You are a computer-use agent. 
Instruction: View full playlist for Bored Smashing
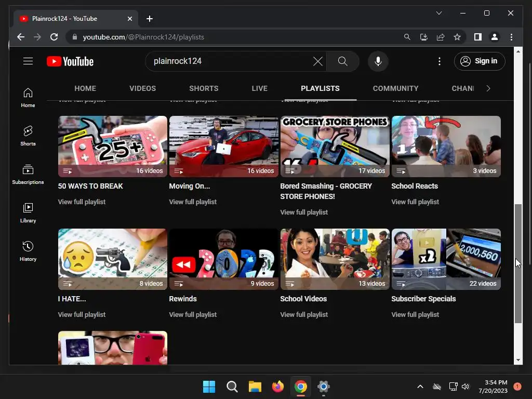pyautogui.click(x=304, y=212)
